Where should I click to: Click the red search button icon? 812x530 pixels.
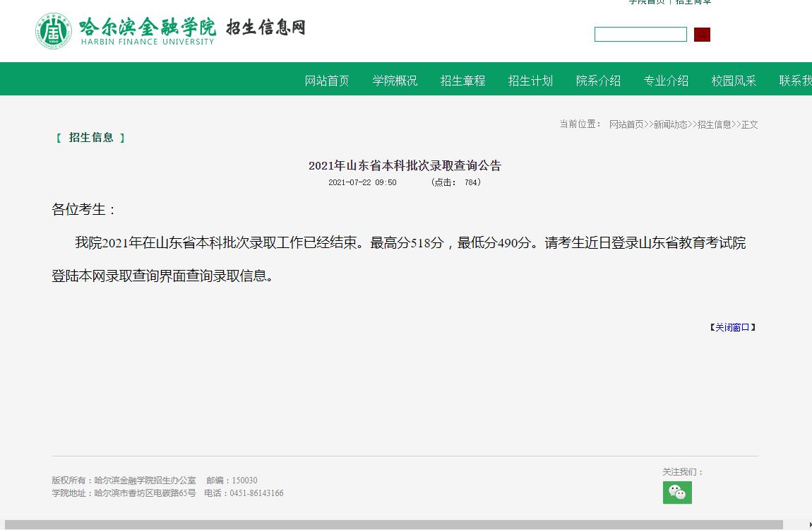pyautogui.click(x=702, y=35)
